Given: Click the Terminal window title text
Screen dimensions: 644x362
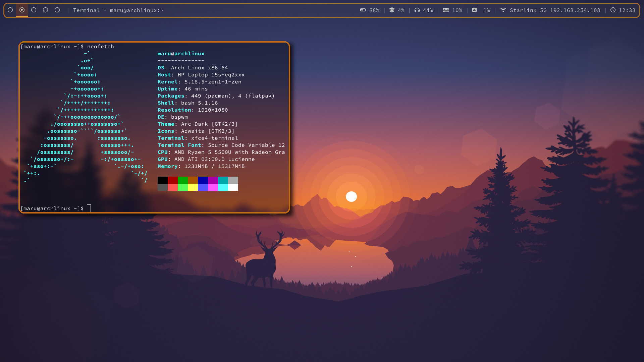Looking at the screenshot, I should click(117, 10).
